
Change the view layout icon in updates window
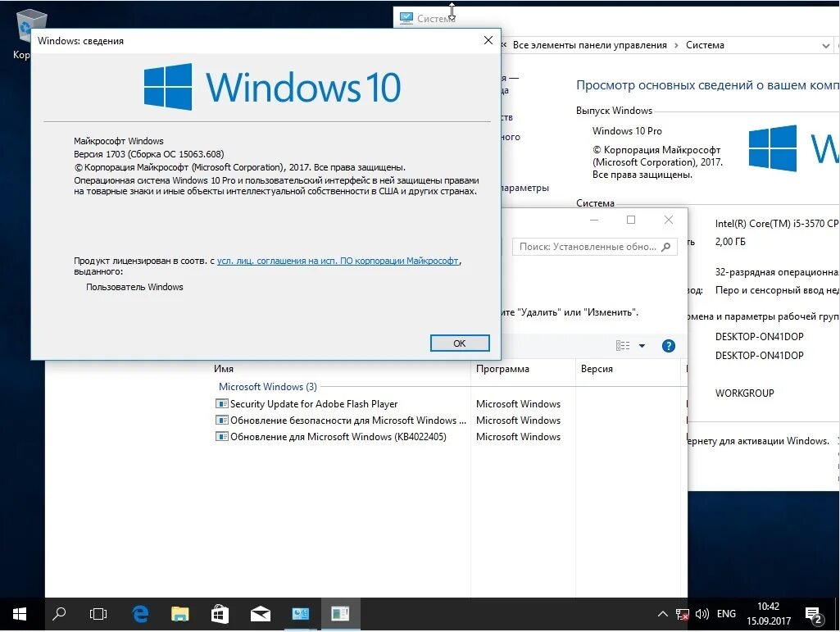pos(623,346)
